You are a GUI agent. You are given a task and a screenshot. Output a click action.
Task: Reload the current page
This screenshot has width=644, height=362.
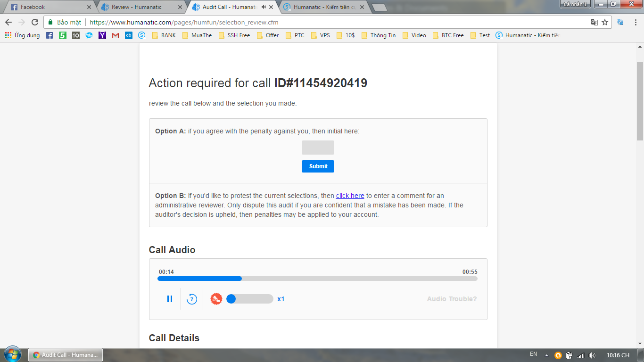[x=35, y=22]
